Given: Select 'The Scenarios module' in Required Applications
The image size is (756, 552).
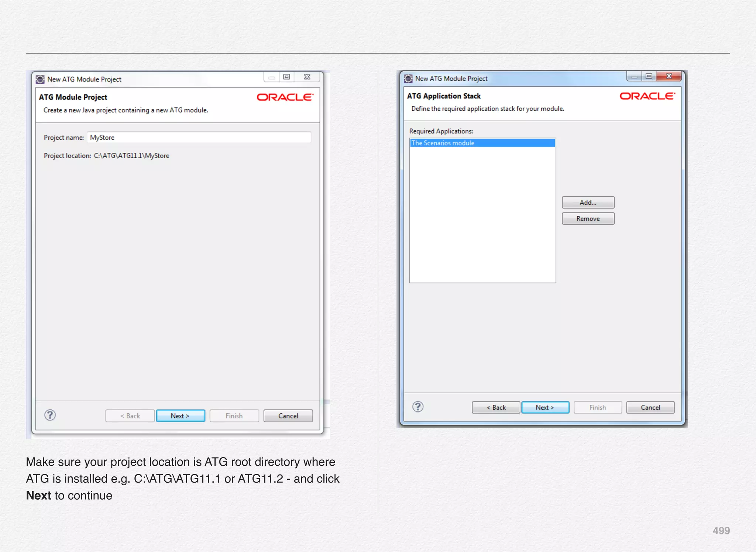Looking at the screenshot, I should point(482,143).
